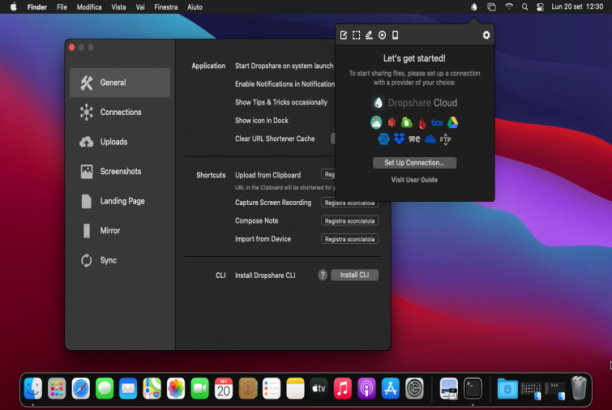This screenshot has height=410, width=612.
Task: Open the Landing Page preferences section
Action: tap(120, 201)
